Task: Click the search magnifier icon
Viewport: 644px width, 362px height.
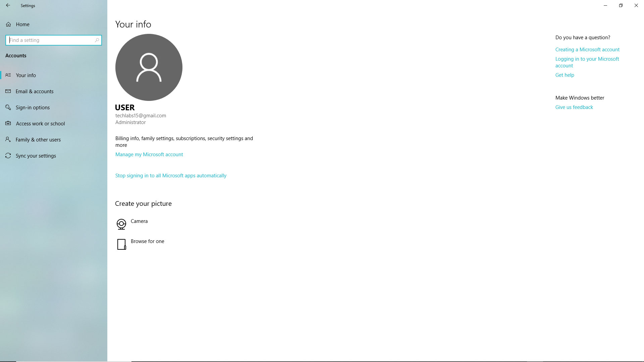Action: point(97,40)
